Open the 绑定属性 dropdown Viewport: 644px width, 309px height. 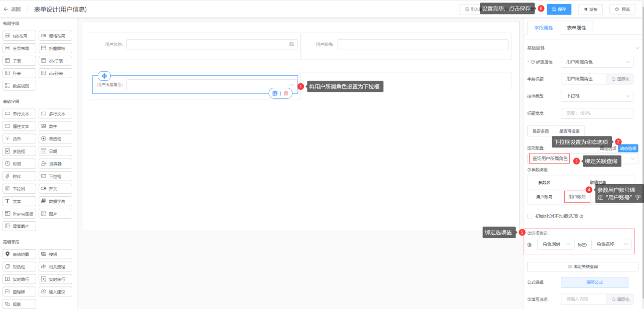click(x=597, y=62)
